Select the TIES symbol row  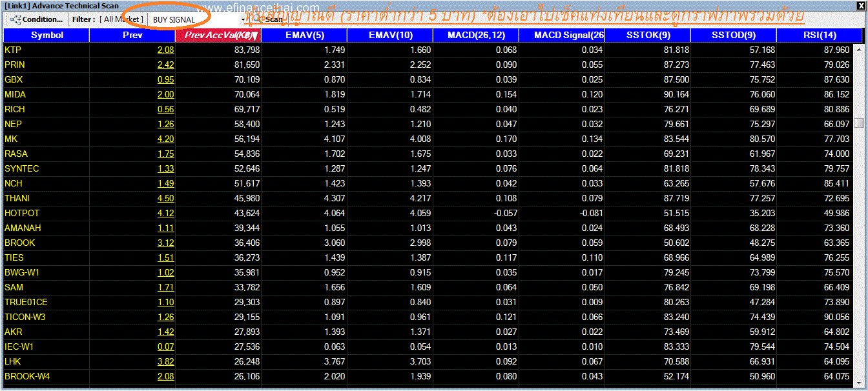pyautogui.click(x=428, y=257)
